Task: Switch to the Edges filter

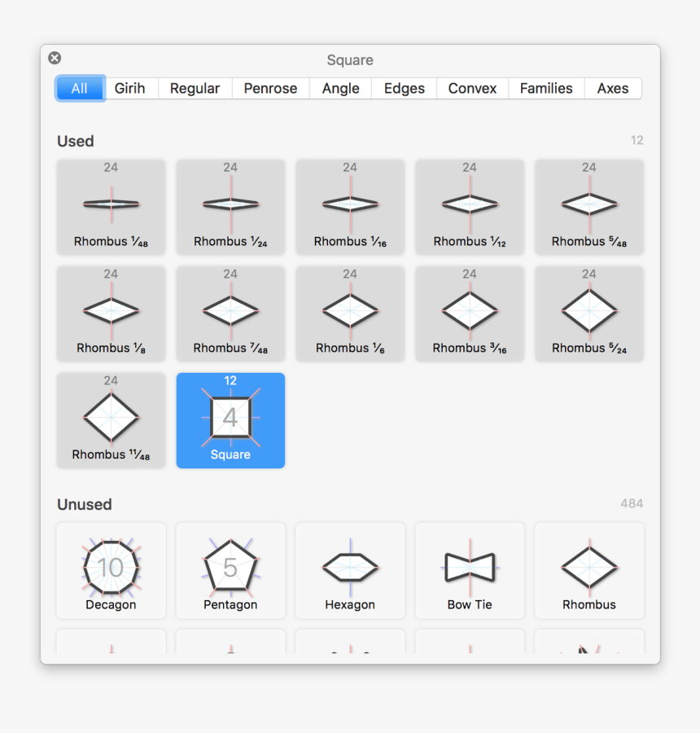Action: tap(404, 88)
